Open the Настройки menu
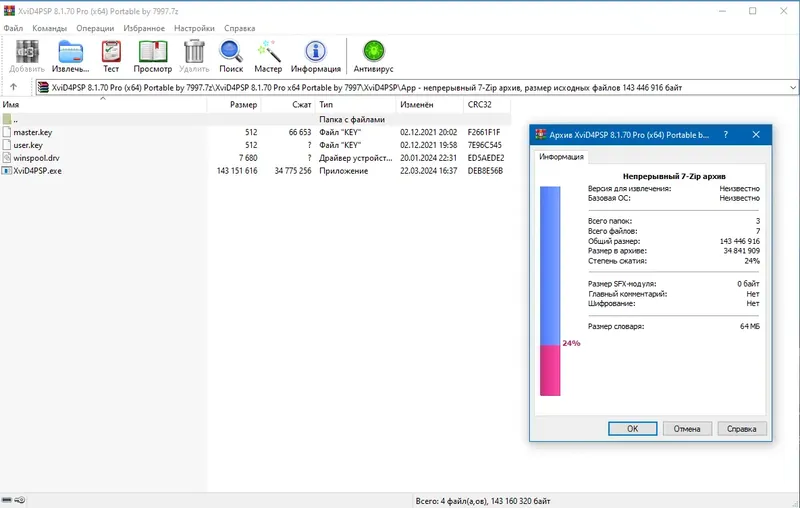 coord(194,28)
